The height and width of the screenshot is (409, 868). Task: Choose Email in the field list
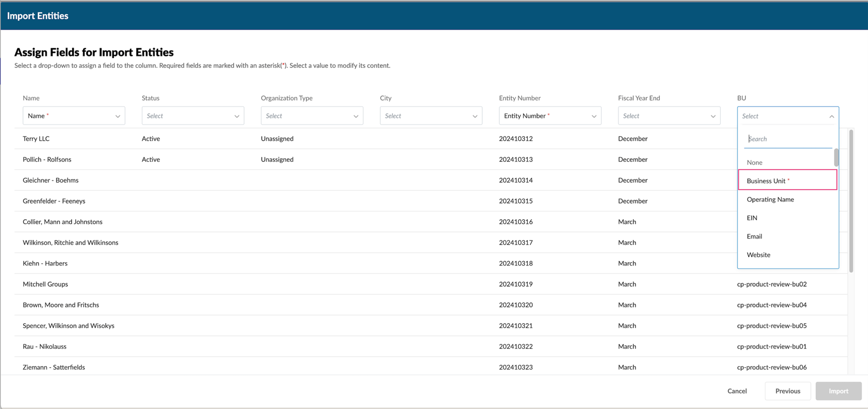click(x=754, y=236)
